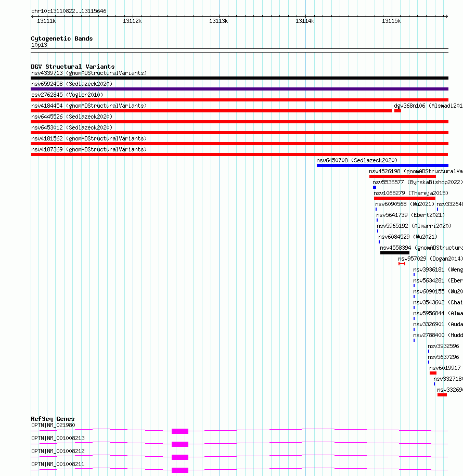
Task: Click the black nsv4339713 variant bar
Action: point(239,78)
